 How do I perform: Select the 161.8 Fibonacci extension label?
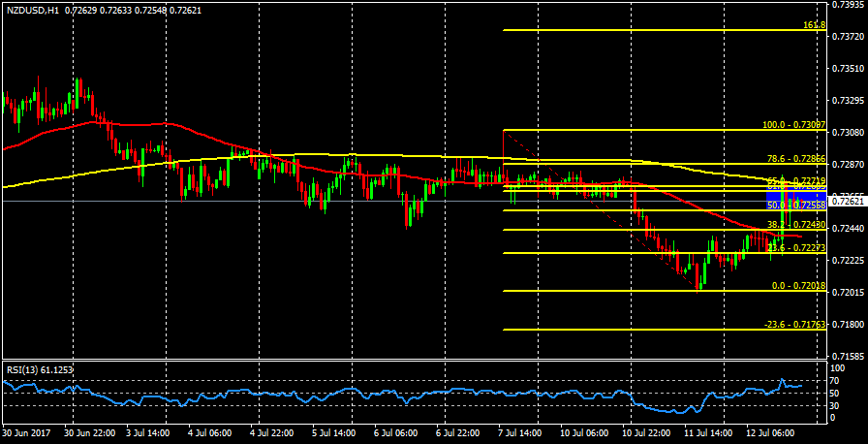click(814, 25)
